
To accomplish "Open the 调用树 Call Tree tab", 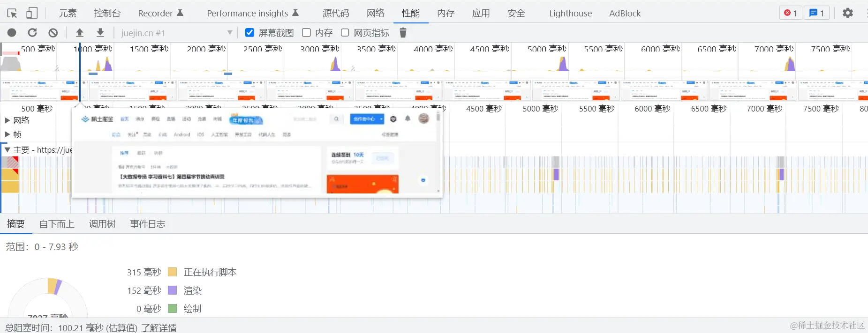I will click(x=102, y=224).
